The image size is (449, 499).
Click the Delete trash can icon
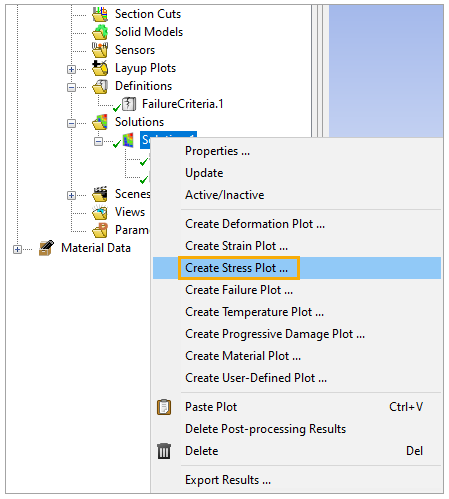tap(164, 451)
